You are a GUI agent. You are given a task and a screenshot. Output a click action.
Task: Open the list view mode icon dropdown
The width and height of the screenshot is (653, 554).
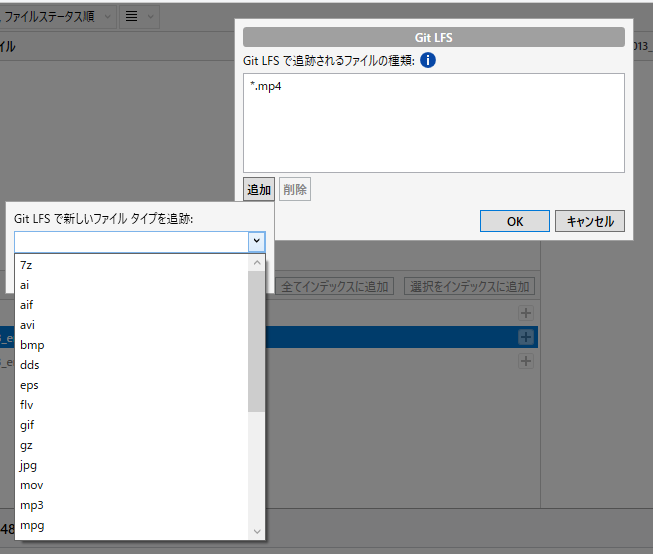[140, 17]
